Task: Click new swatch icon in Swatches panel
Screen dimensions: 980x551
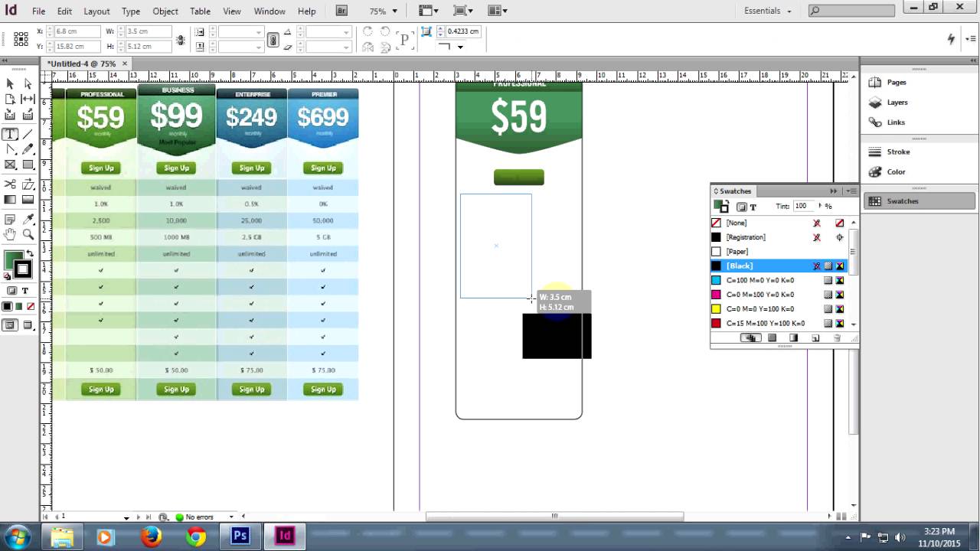Action: [x=815, y=337]
